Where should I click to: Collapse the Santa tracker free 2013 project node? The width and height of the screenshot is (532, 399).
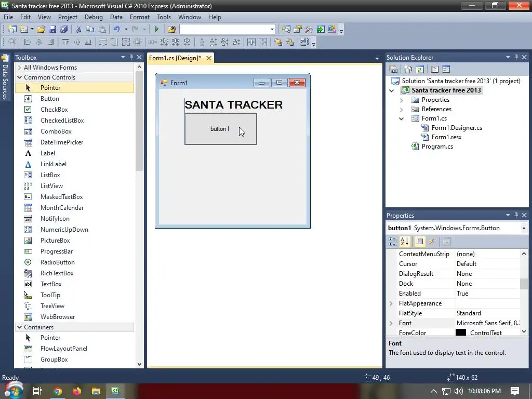392,90
